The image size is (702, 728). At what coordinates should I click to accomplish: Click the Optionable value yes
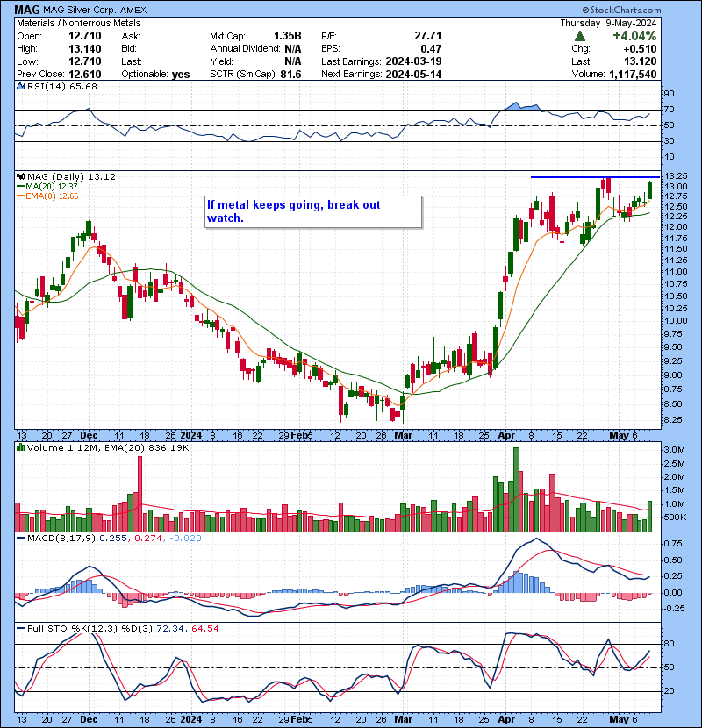(x=181, y=75)
